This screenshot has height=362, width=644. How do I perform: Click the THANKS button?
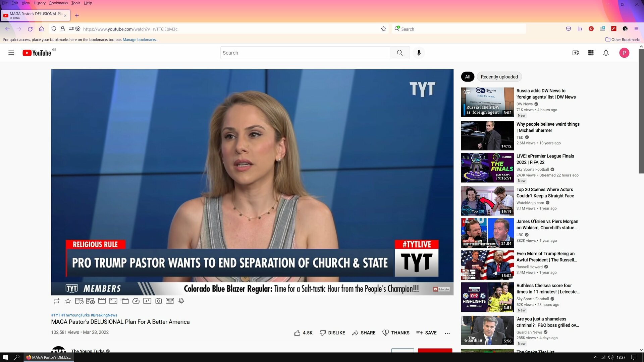point(396,333)
